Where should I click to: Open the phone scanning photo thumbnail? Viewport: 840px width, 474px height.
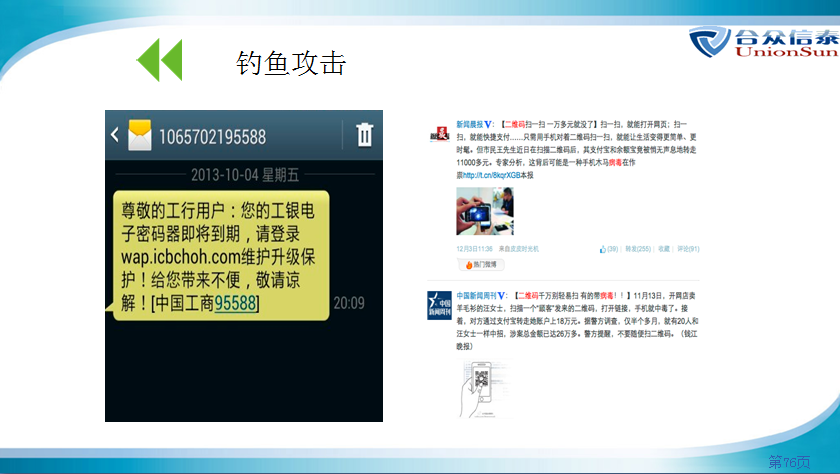coord(485,211)
